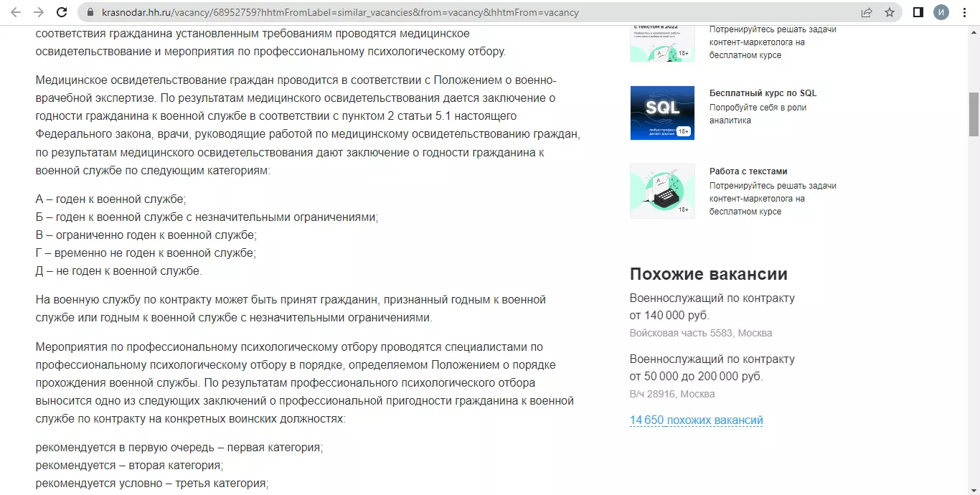The height and width of the screenshot is (495, 980).
Task: Open the browser side panel
Action: [918, 12]
